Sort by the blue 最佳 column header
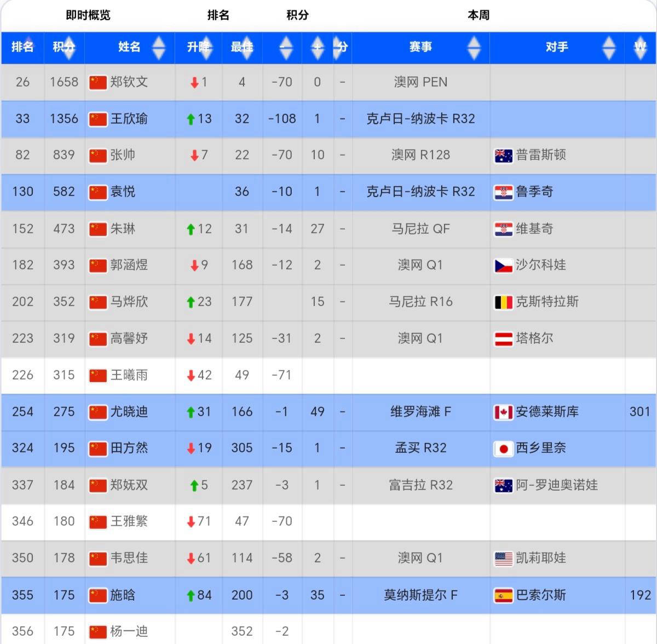 tap(242, 48)
